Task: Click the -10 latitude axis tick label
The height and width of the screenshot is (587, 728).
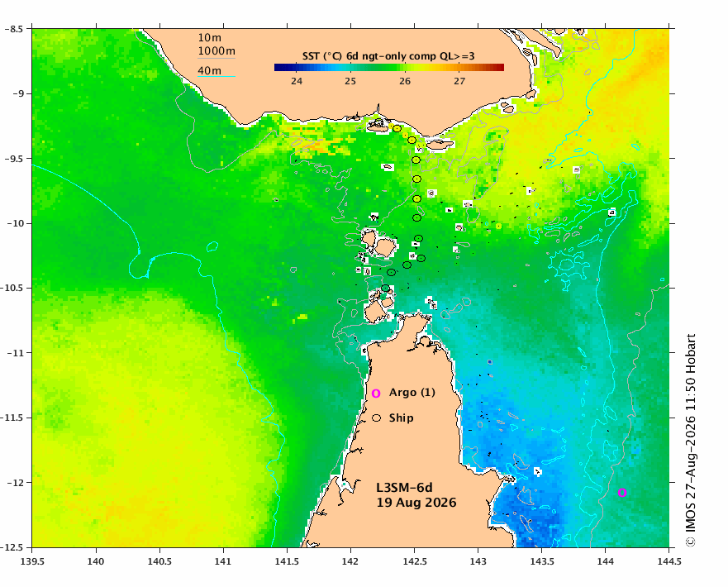Action: pyautogui.click(x=17, y=223)
